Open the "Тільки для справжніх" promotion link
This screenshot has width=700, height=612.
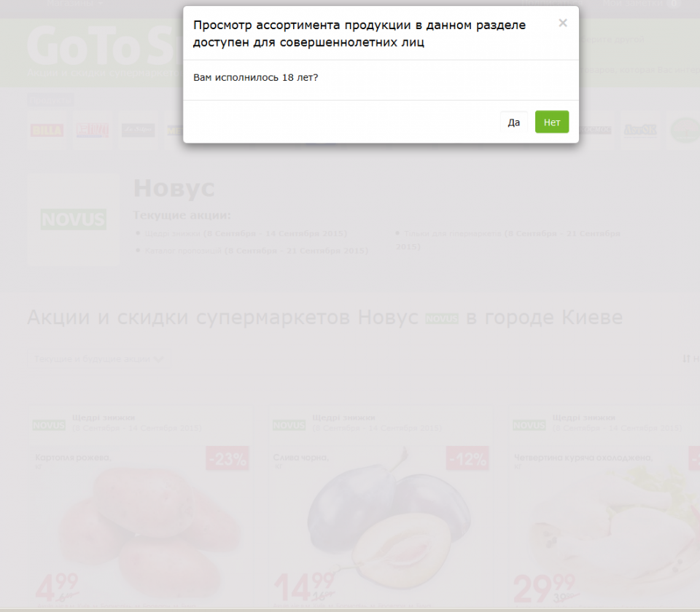point(452,234)
